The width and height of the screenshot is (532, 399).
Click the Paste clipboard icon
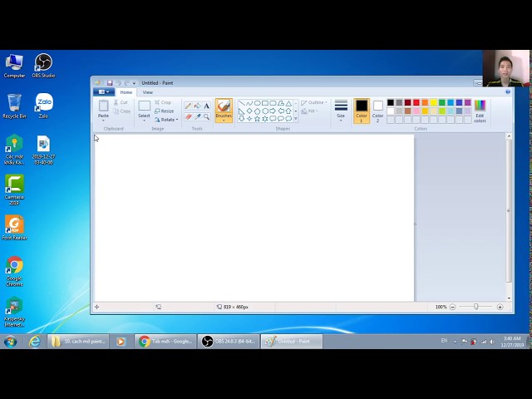click(103, 106)
